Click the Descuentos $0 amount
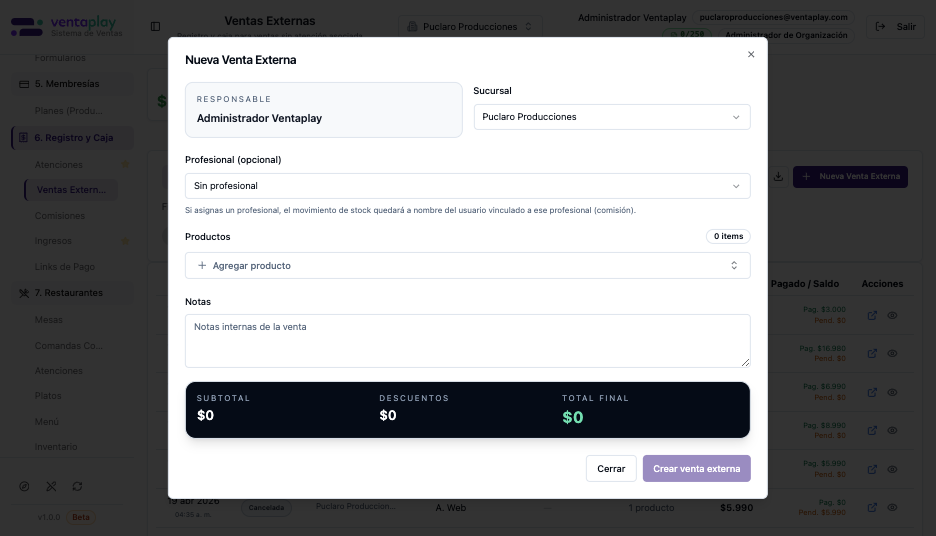The height and width of the screenshot is (536, 936). point(388,415)
